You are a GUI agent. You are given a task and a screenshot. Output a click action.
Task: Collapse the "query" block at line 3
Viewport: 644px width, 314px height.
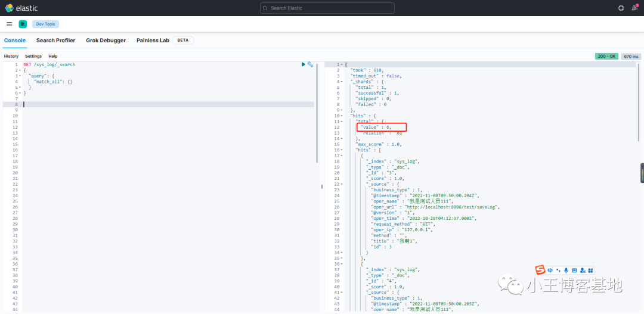20,76
